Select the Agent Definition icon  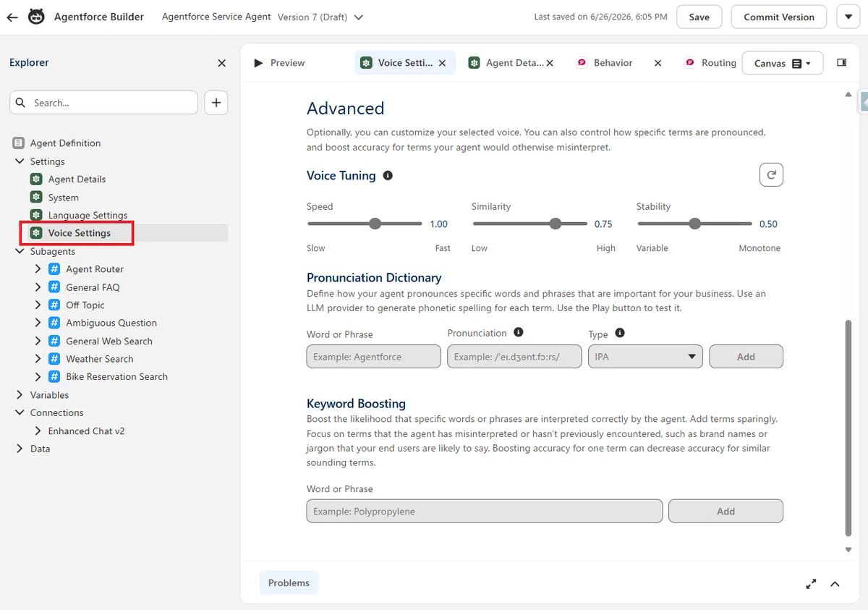[x=19, y=143]
